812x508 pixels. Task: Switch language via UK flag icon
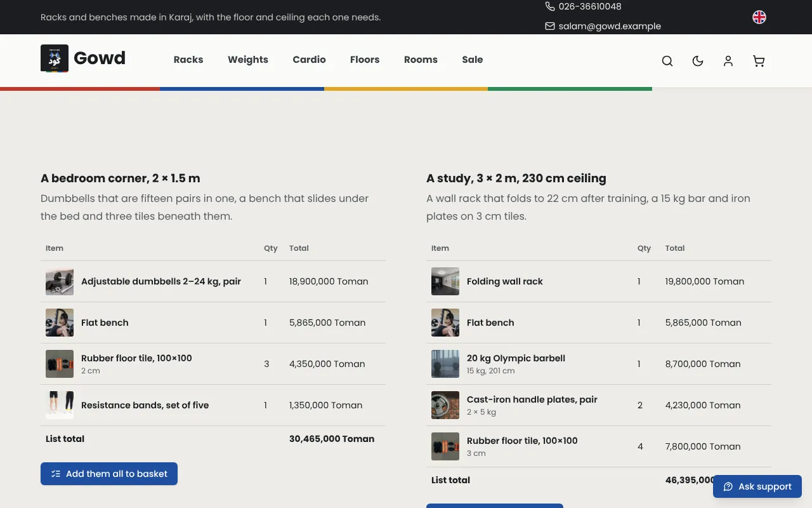tap(759, 17)
